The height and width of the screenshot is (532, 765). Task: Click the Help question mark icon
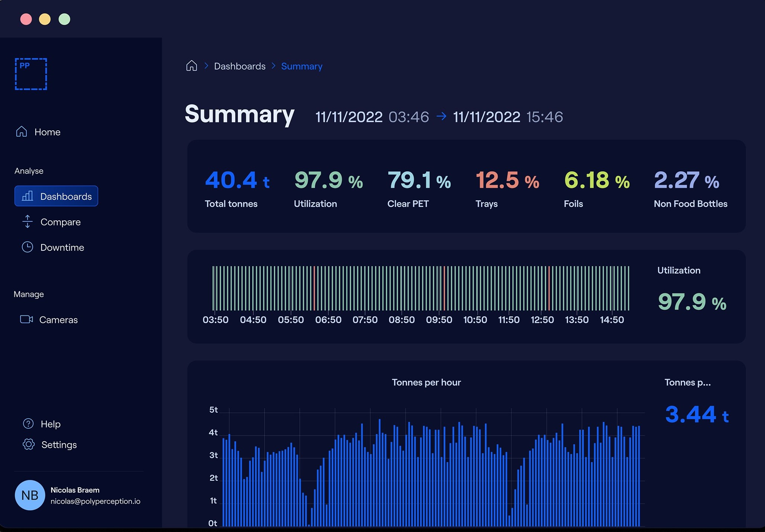click(28, 424)
